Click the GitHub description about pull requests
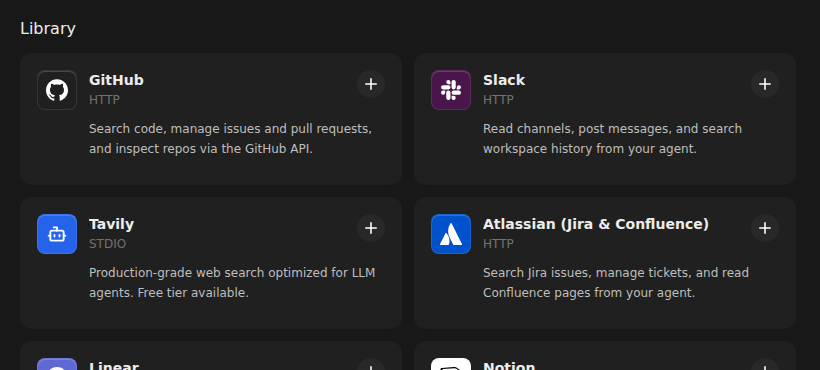The height and width of the screenshot is (370, 820). (231, 139)
